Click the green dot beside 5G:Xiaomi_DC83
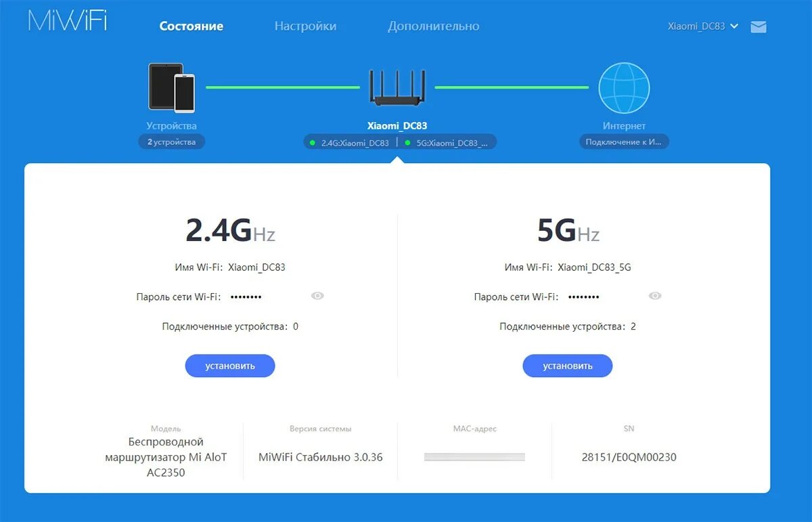 click(x=407, y=143)
